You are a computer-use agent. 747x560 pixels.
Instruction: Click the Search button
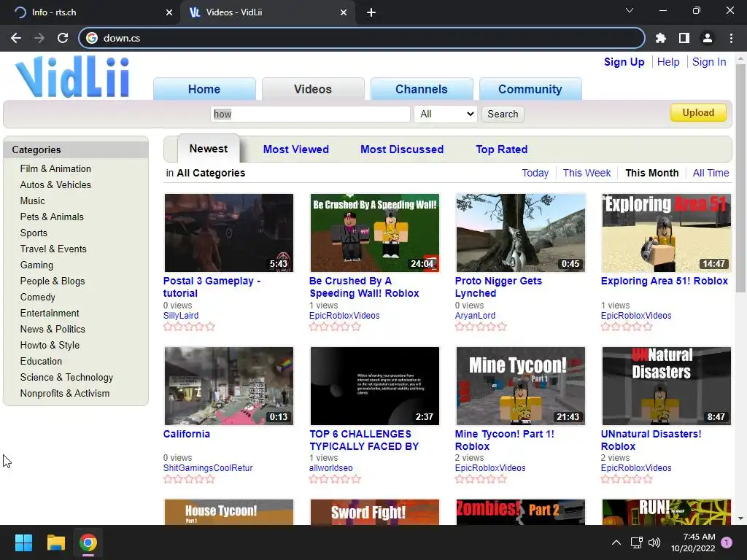pyautogui.click(x=503, y=114)
